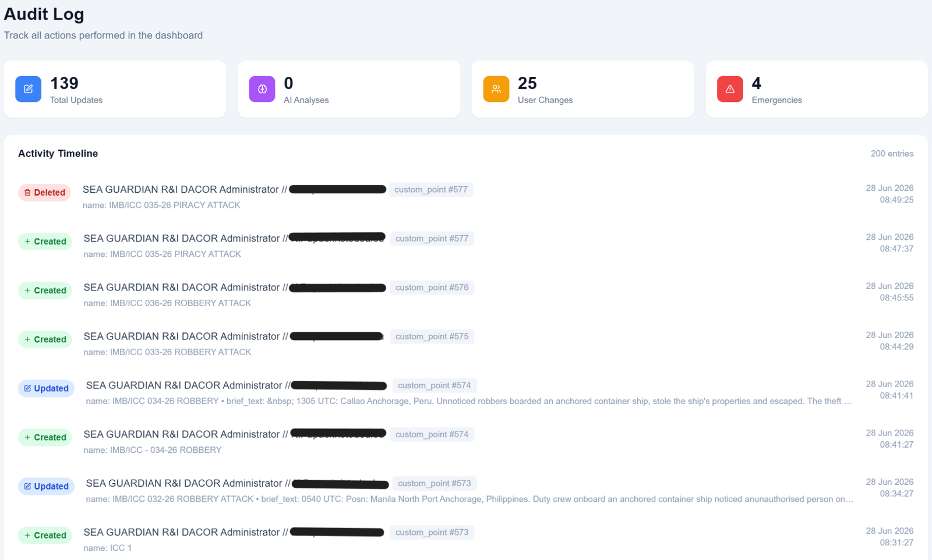This screenshot has height=560, width=932.
Task: Click the 25 User Changes count
Action: tap(527, 83)
